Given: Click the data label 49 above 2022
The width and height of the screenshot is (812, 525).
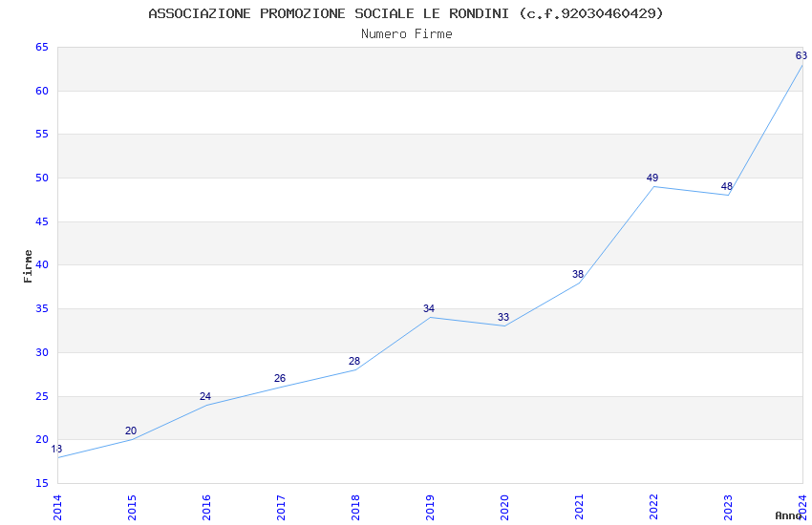Looking at the screenshot, I should pyautogui.click(x=652, y=178).
